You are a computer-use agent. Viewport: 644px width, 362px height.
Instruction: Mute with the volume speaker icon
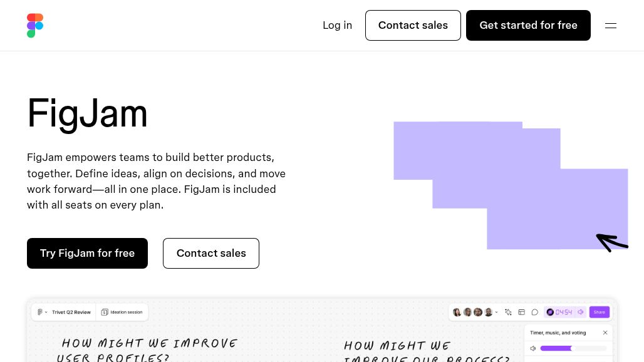tap(533, 348)
